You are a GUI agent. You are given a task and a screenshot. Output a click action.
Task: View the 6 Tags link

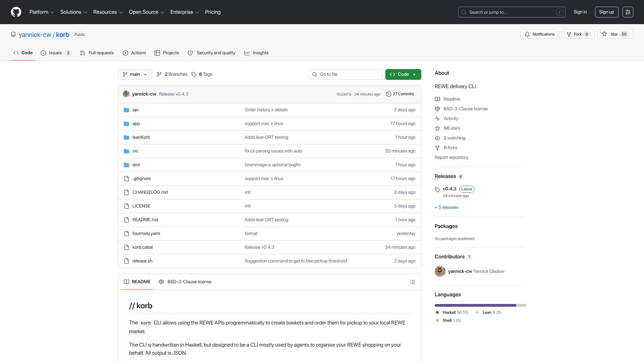pos(202,74)
